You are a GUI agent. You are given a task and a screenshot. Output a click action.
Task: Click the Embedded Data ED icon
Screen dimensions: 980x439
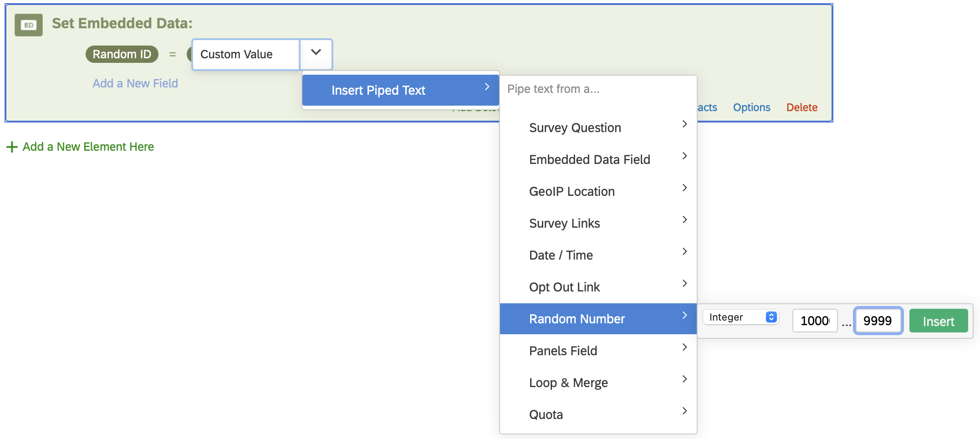[28, 25]
